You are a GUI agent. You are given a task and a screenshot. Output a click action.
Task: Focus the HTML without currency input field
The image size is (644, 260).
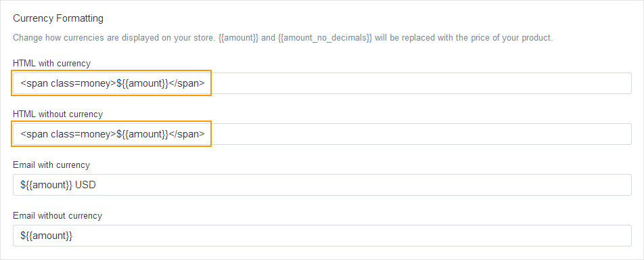tap(322, 134)
